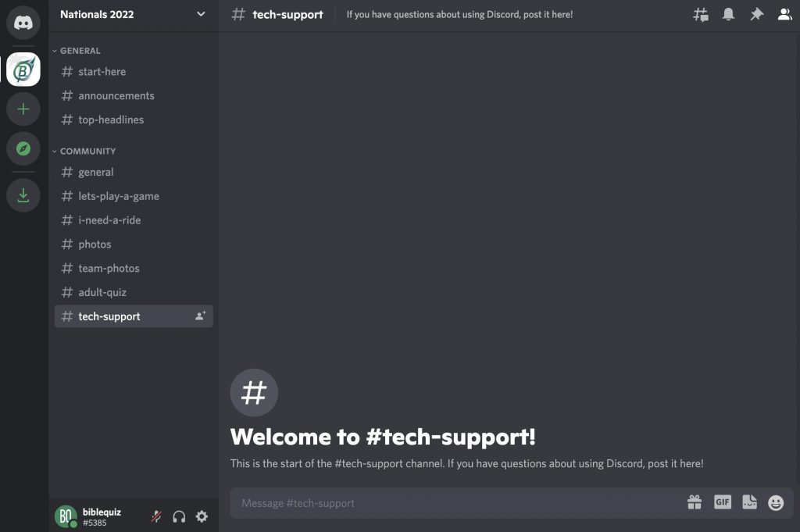Viewport: 800px width, 532px height.
Task: Open the GIF picker
Action: 723,502
